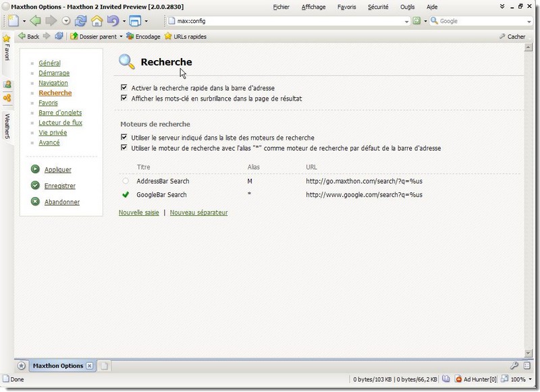Open the Affichage menu
Screen dimensions: 540x392
[x=313, y=7]
